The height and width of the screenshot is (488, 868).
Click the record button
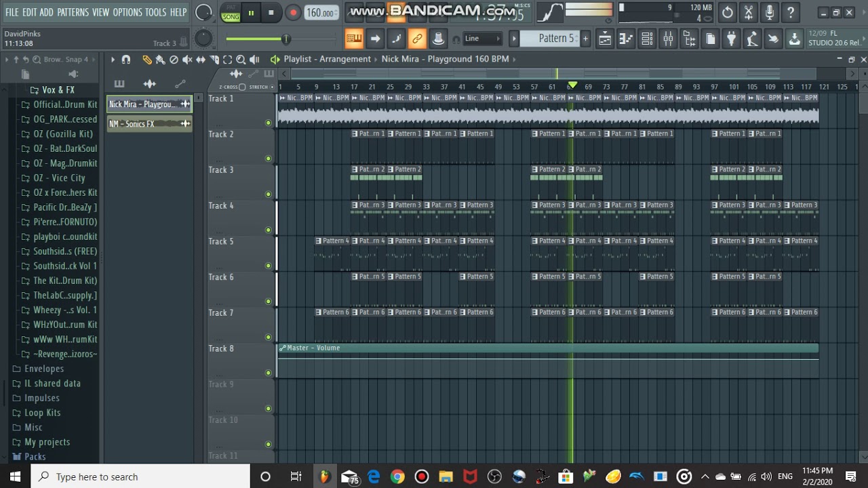coord(293,12)
